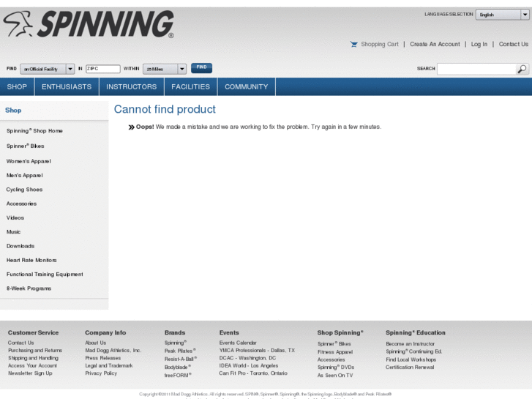This screenshot has width=532, height=399.
Task: Open Cycling Shoes category
Action: (x=24, y=190)
